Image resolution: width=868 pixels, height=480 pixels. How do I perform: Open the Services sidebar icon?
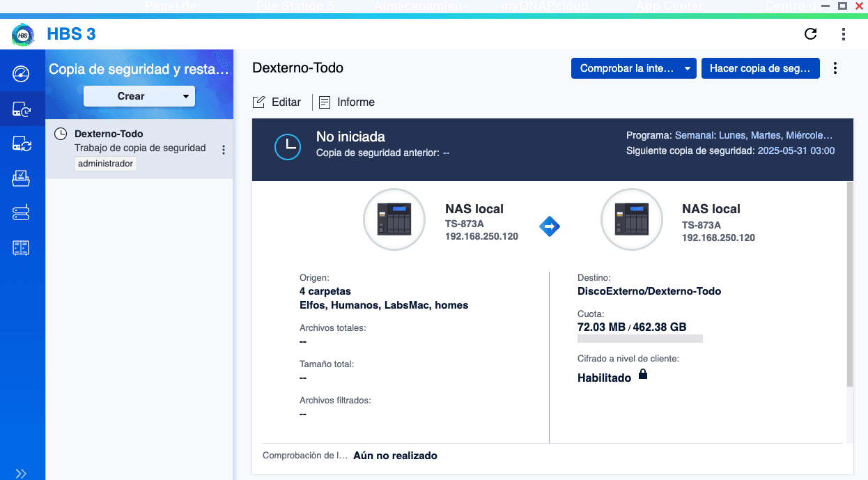tap(22, 213)
